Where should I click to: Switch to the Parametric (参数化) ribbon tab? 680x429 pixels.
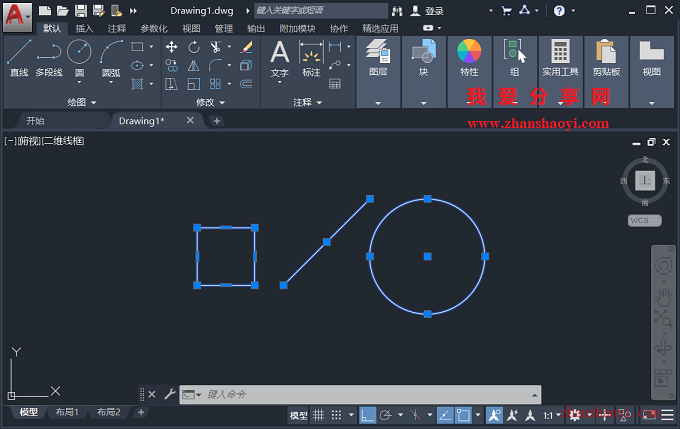[154, 29]
